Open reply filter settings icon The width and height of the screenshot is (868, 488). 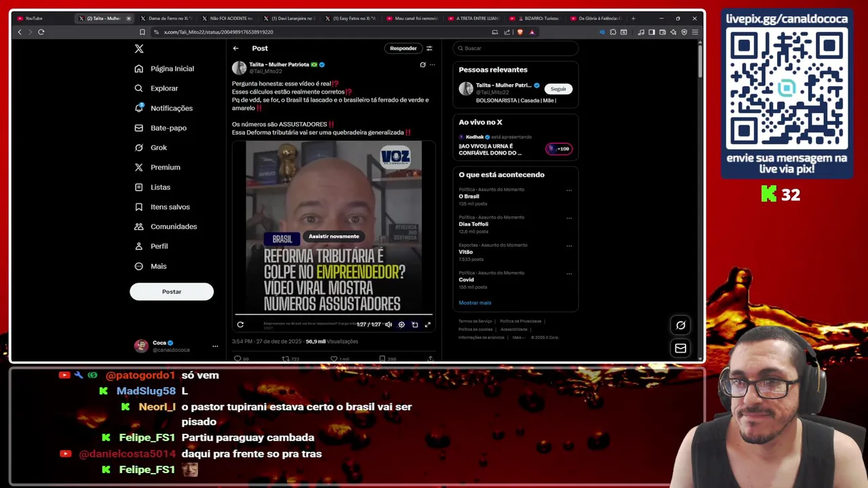pos(429,48)
